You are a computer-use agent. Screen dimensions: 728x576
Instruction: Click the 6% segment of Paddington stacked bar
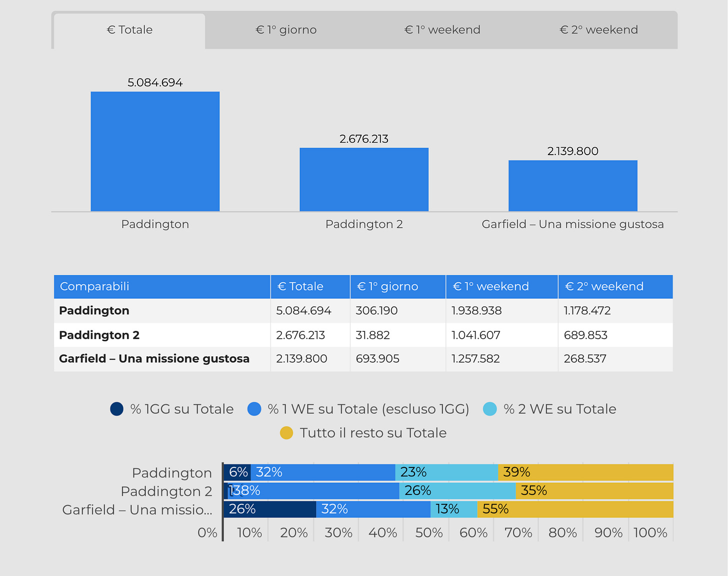237,472
